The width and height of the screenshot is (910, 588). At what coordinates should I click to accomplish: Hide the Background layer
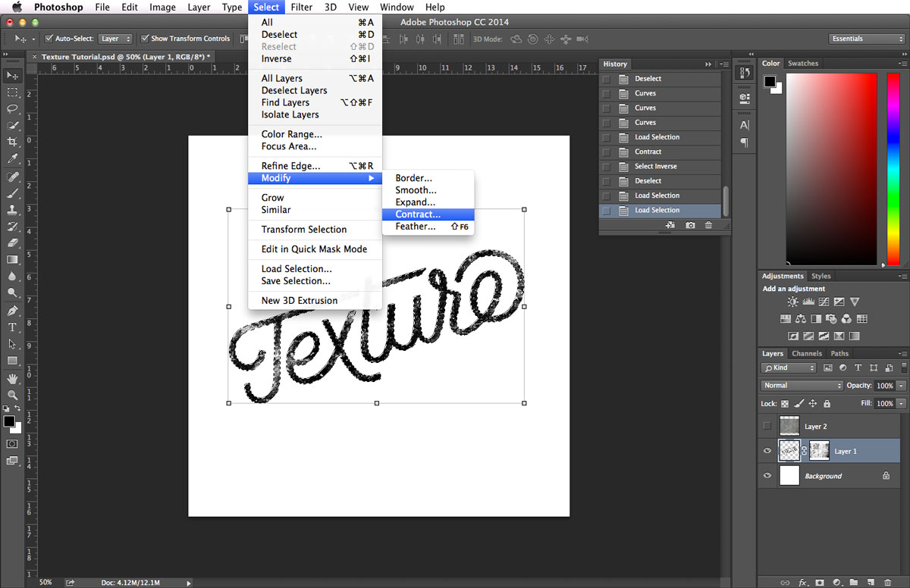click(x=767, y=475)
